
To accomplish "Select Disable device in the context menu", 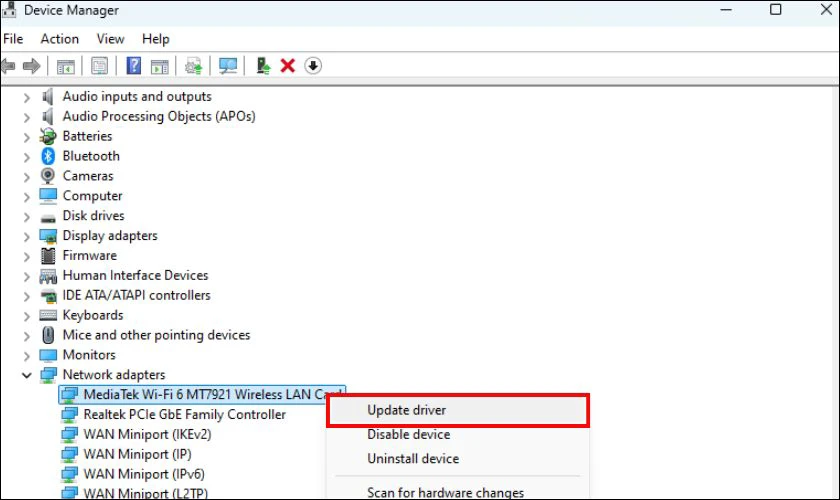I will [408, 435].
